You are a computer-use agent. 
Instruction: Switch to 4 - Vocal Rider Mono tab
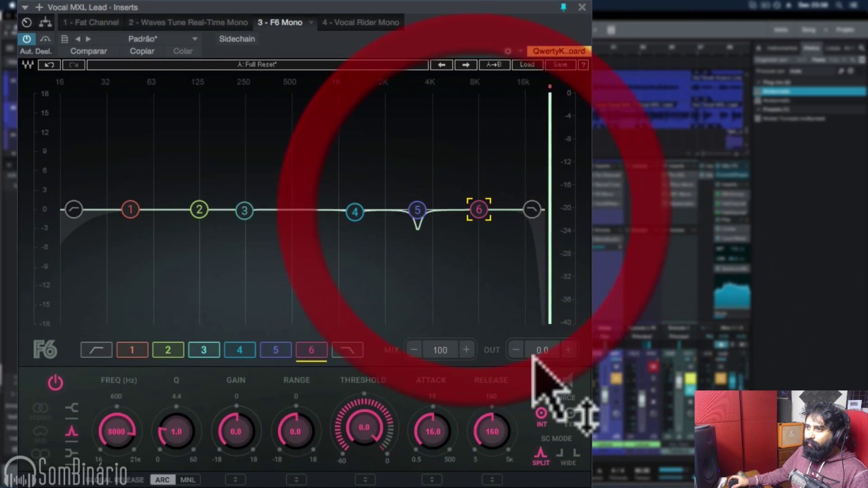point(360,22)
